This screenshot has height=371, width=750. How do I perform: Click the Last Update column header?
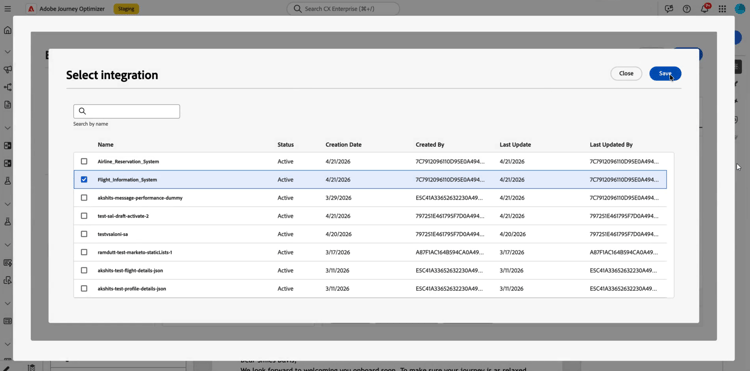coord(515,144)
